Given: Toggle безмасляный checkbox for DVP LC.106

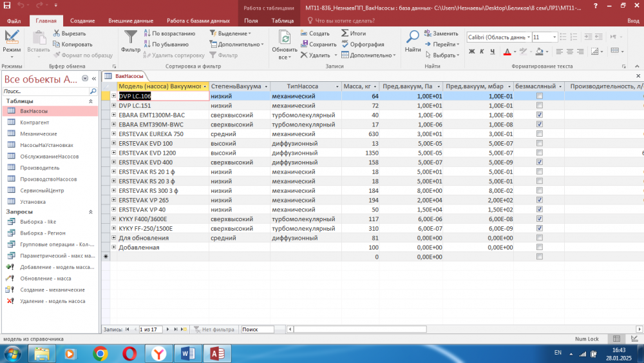Looking at the screenshot, I should tap(540, 96).
